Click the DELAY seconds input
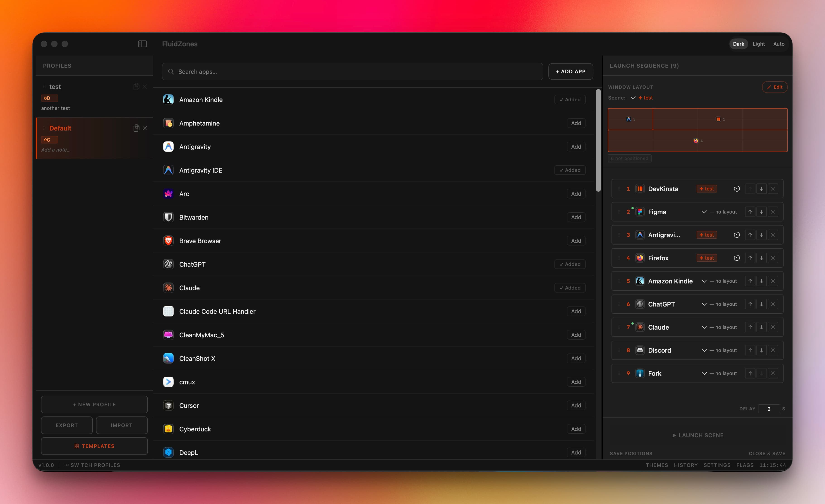Viewport: 825px width, 504px height. coord(769,409)
